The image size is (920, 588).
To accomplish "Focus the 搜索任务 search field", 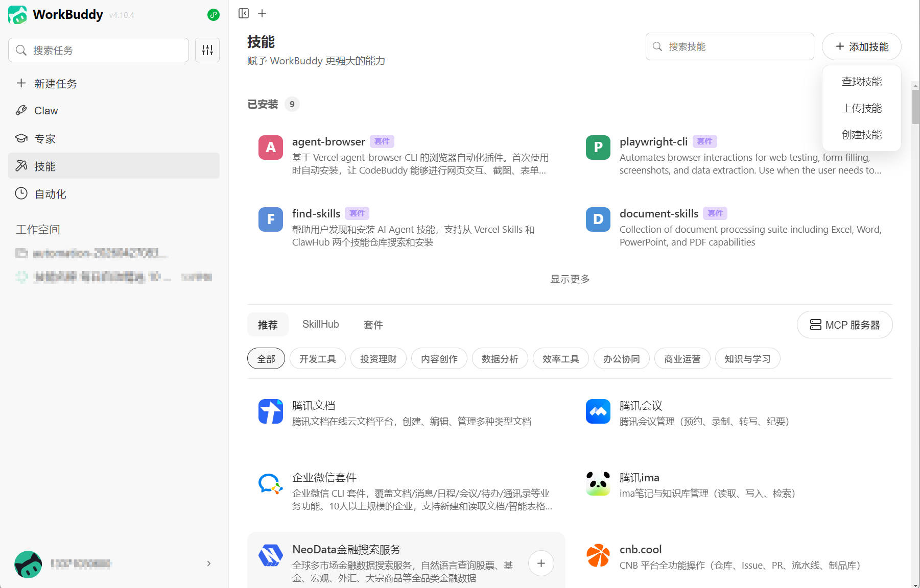I will tap(99, 50).
